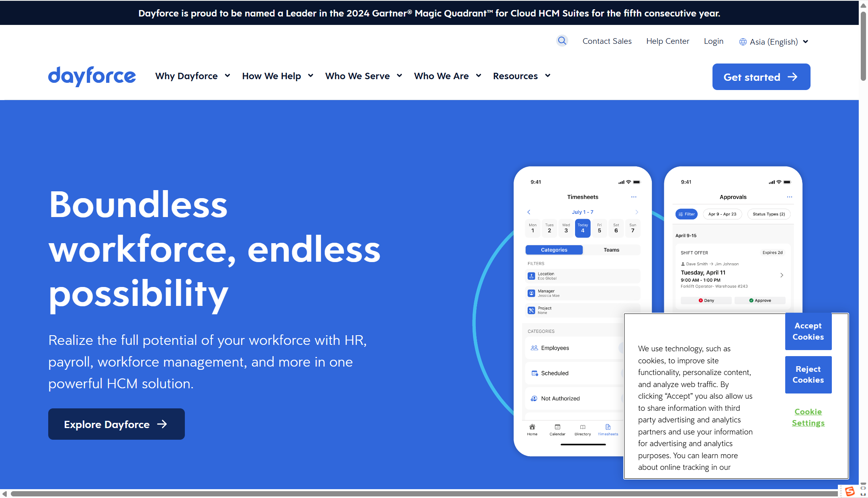This screenshot has width=868, height=498.
Task: Click the Filter pill in the Approvals screen
Action: tap(686, 214)
